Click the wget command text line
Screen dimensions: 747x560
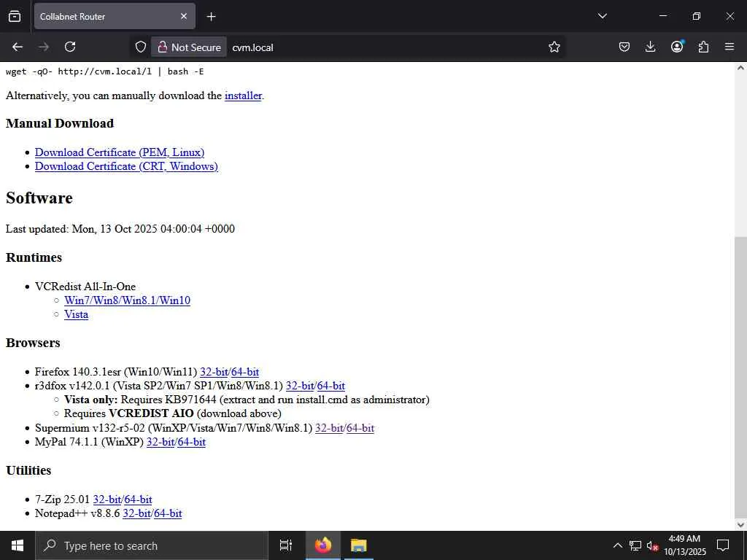pos(105,71)
